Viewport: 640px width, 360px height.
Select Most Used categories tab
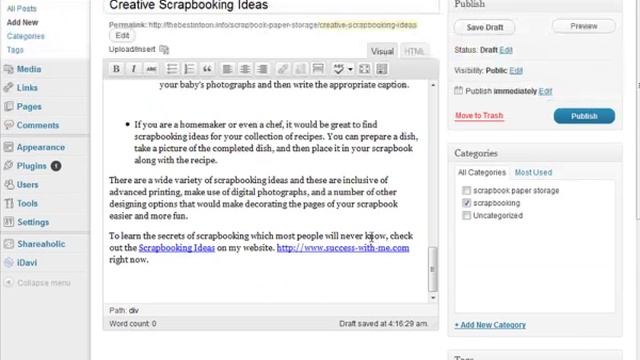pos(533,172)
